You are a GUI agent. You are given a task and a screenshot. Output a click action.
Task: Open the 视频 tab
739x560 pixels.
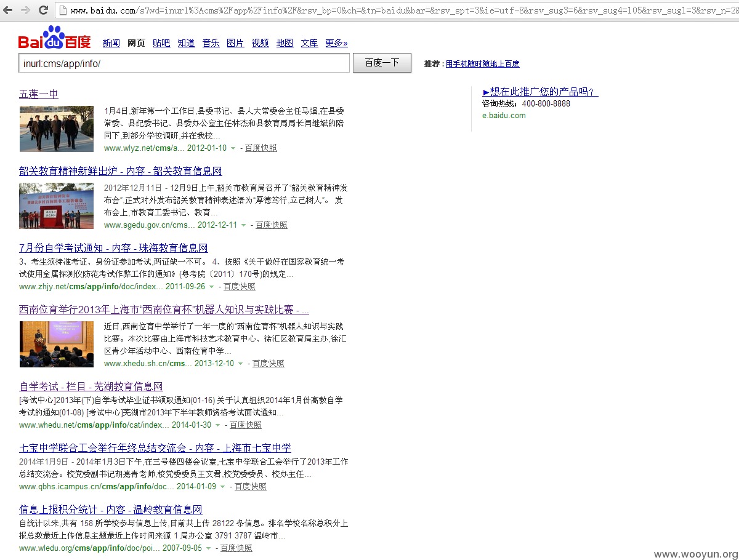coord(260,43)
